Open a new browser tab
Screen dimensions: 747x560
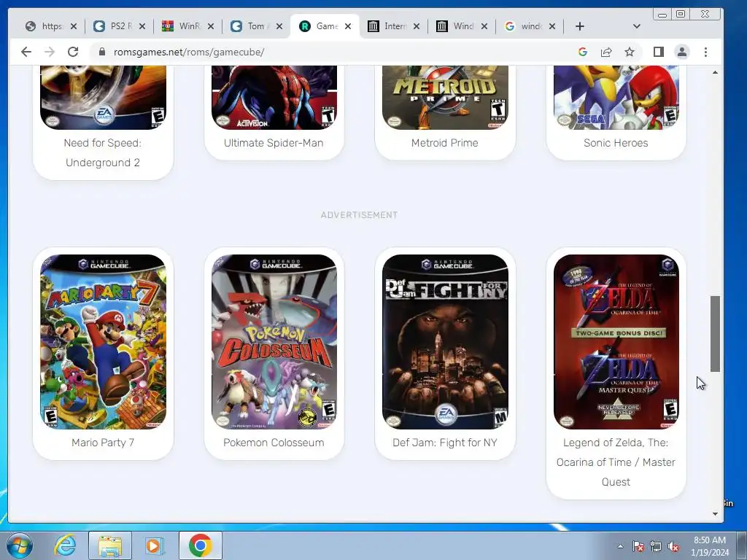click(579, 26)
